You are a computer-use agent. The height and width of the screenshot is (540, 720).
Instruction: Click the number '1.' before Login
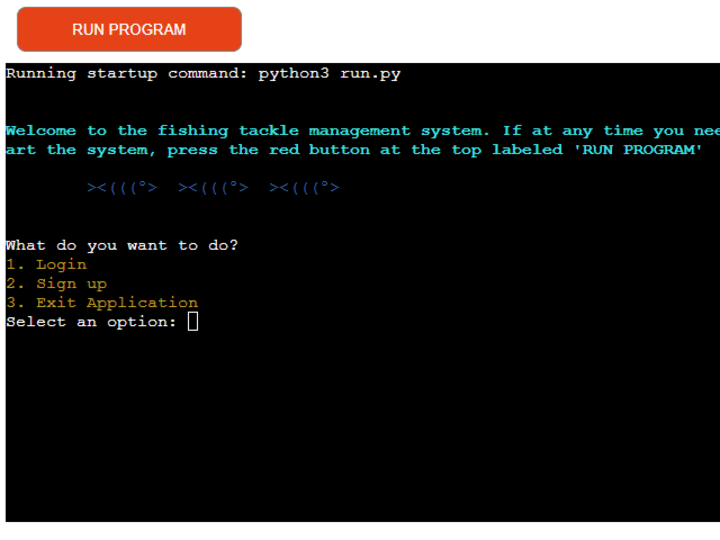click(x=15, y=264)
